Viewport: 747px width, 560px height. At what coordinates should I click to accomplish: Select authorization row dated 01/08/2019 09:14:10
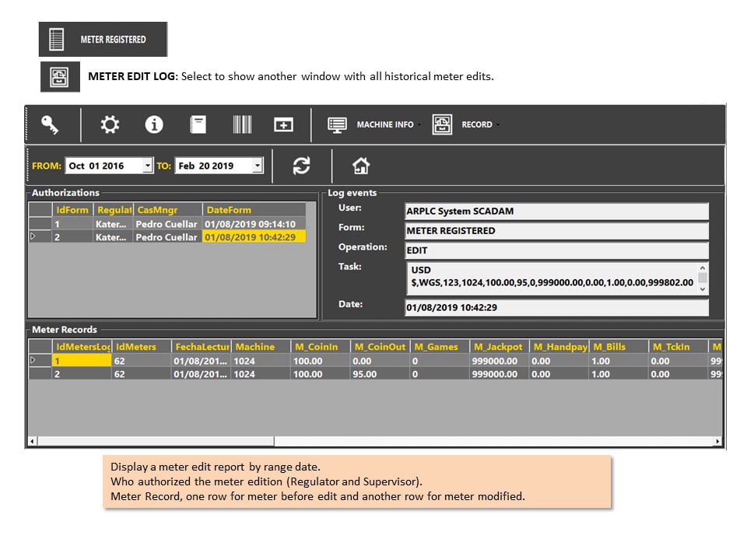pos(167,223)
